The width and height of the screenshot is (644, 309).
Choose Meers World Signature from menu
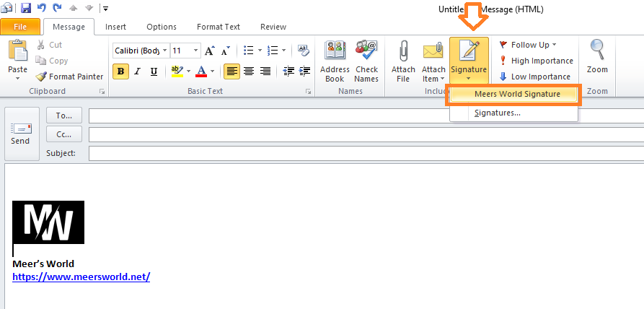pyautogui.click(x=513, y=94)
